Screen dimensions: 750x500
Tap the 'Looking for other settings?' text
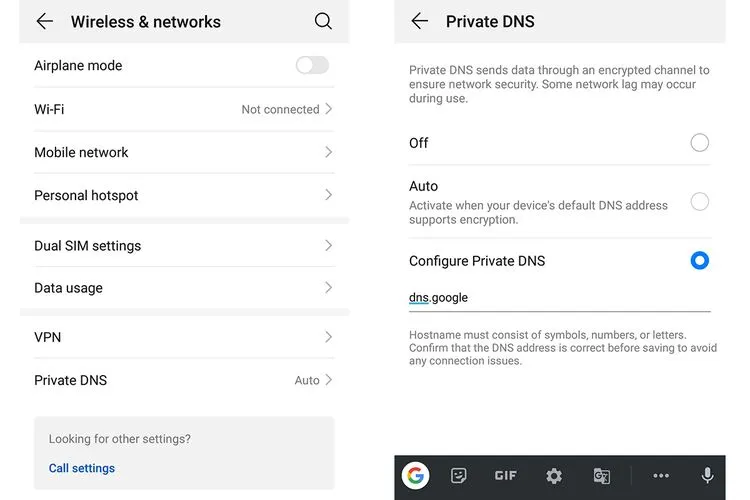(120, 439)
